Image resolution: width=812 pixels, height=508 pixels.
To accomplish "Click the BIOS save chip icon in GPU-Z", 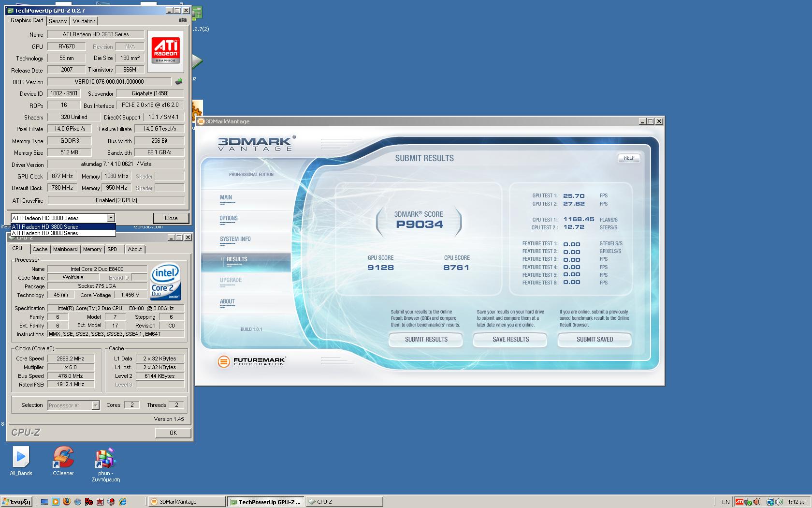I will coord(179,82).
